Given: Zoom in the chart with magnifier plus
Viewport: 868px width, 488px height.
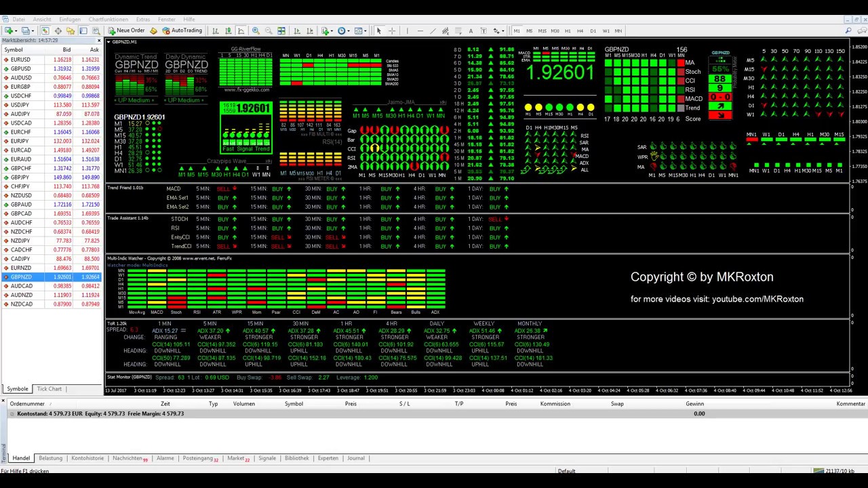Looking at the screenshot, I should (x=256, y=30).
